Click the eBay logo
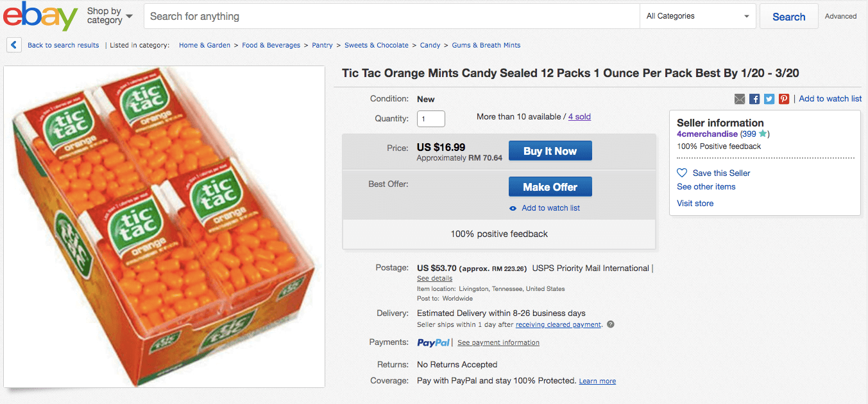Screen dimensions: 868x404 (40, 17)
